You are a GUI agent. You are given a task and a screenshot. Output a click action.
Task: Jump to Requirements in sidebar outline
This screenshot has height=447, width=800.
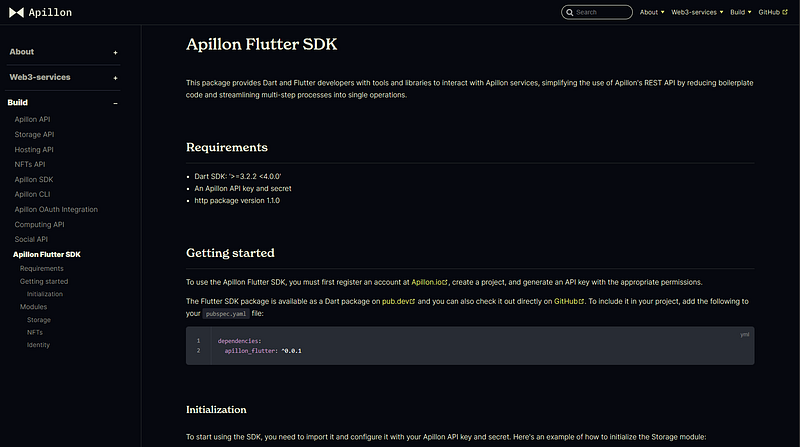(x=42, y=268)
